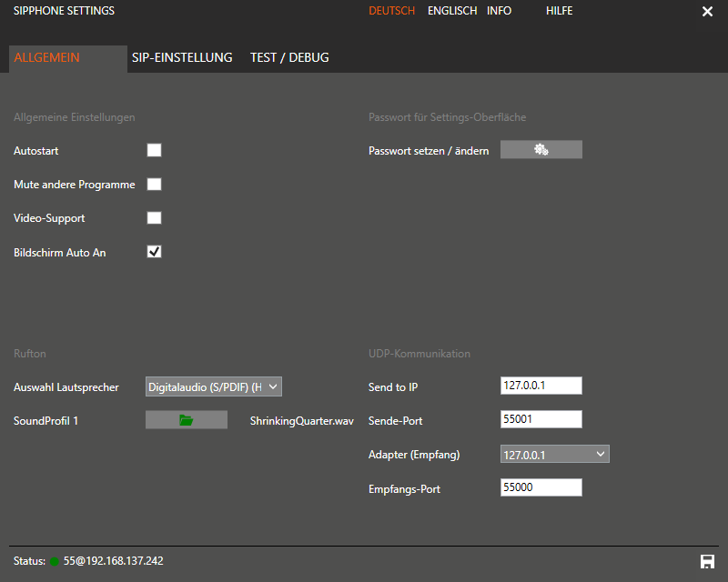This screenshot has width=728, height=582.
Task: Select the Allgemein tab
Action: point(47,57)
